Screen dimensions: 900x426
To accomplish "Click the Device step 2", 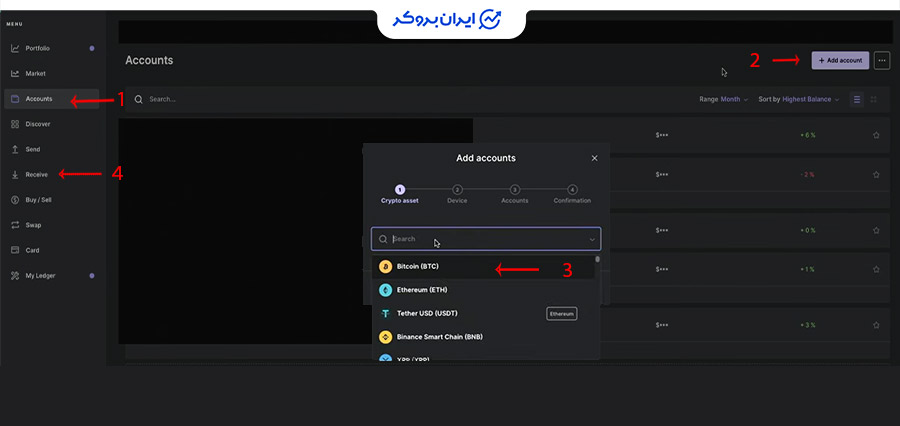I will pos(457,194).
